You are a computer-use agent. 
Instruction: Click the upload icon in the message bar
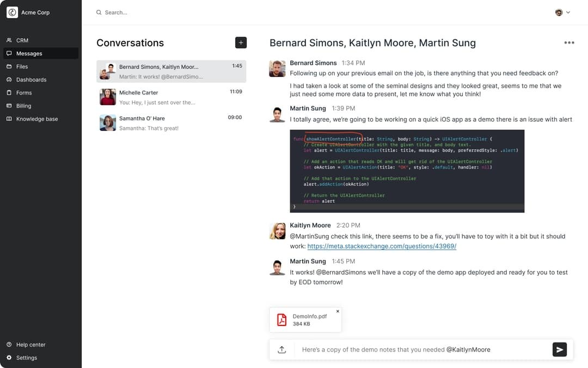(281, 349)
